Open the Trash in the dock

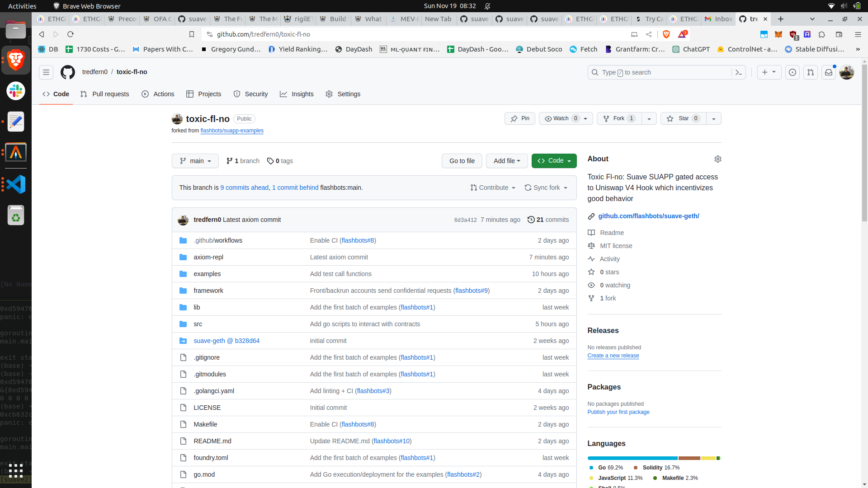(x=16, y=215)
